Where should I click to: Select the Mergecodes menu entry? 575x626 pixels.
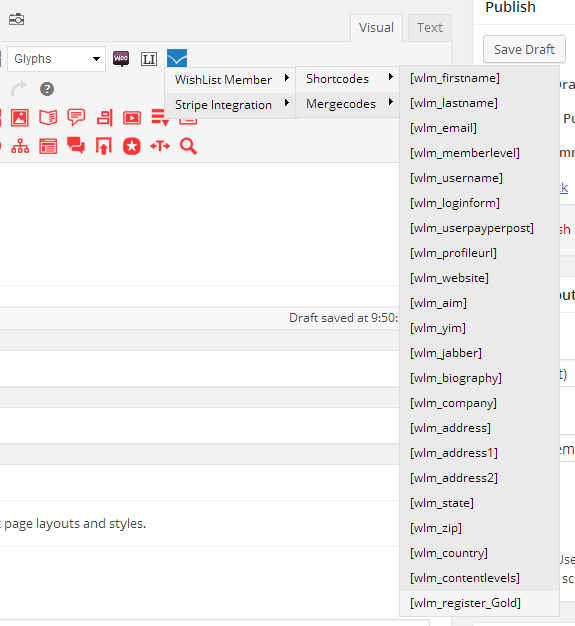(x=348, y=104)
